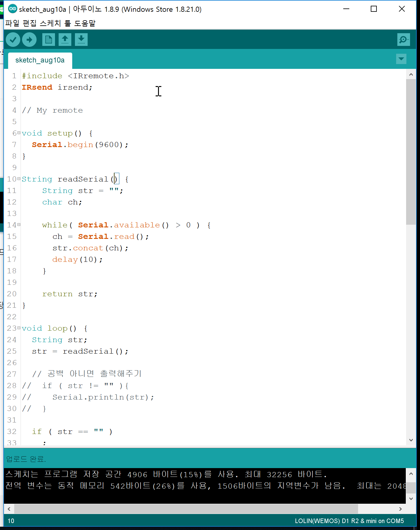Click the Arduino logo in the title bar
This screenshot has width=420, height=530.
click(13, 9)
